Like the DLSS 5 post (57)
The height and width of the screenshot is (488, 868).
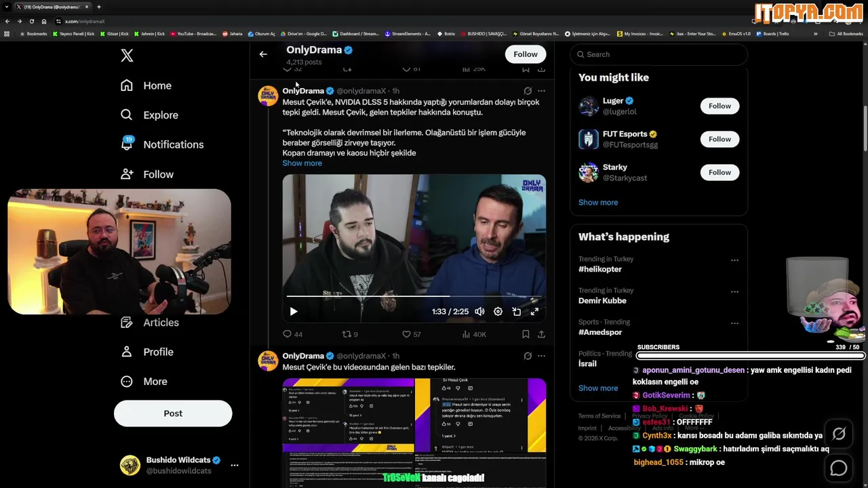(x=412, y=334)
